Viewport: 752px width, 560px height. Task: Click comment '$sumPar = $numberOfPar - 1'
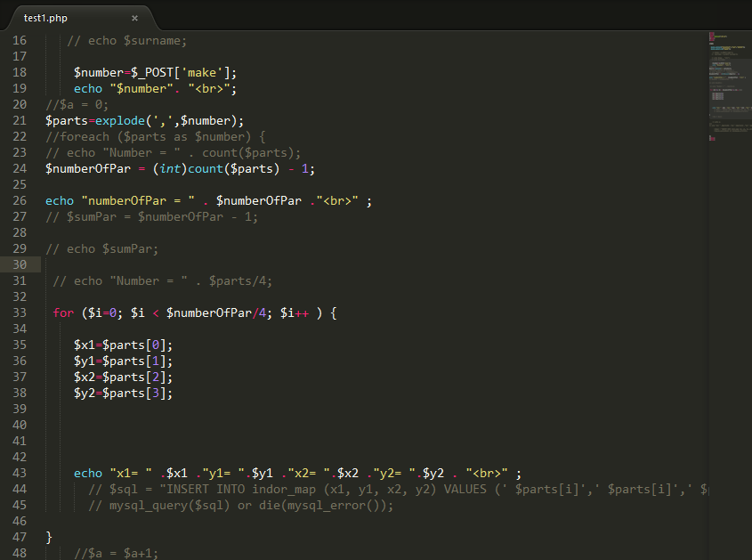(151, 217)
